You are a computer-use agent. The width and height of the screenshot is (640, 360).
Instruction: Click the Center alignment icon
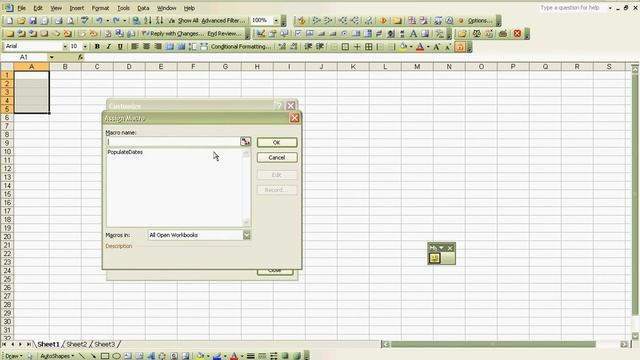146,47
